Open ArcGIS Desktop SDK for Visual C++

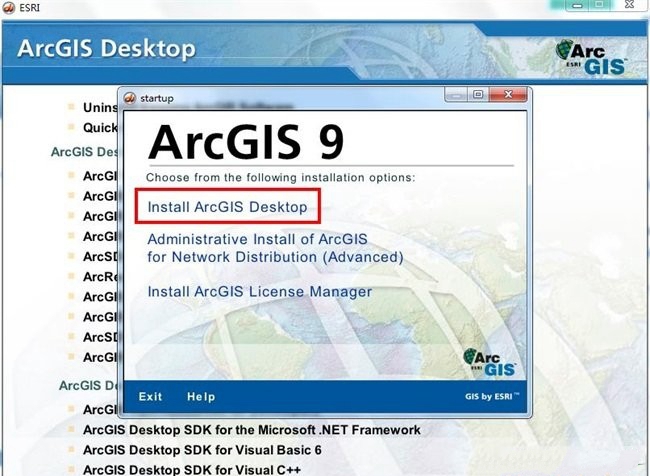point(192,470)
